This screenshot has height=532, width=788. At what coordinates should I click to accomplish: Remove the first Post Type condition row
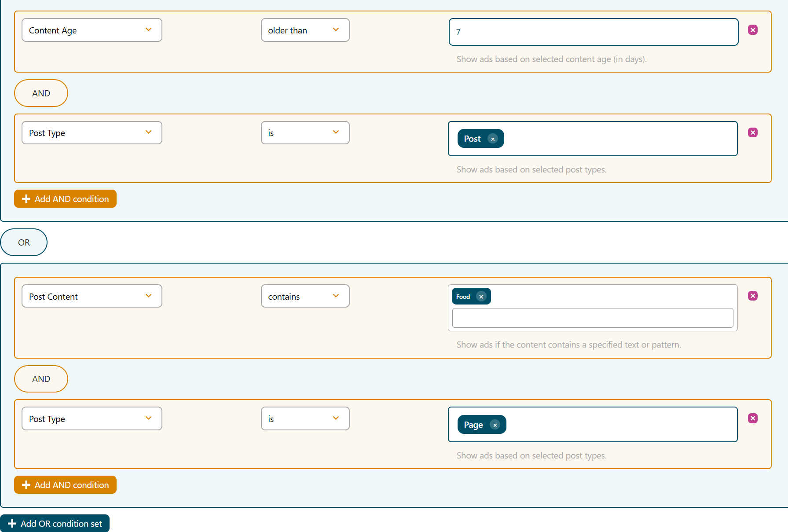[x=753, y=132]
